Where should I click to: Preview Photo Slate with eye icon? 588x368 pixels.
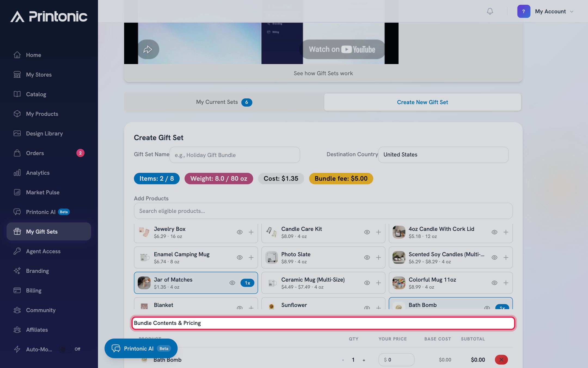[367, 258]
